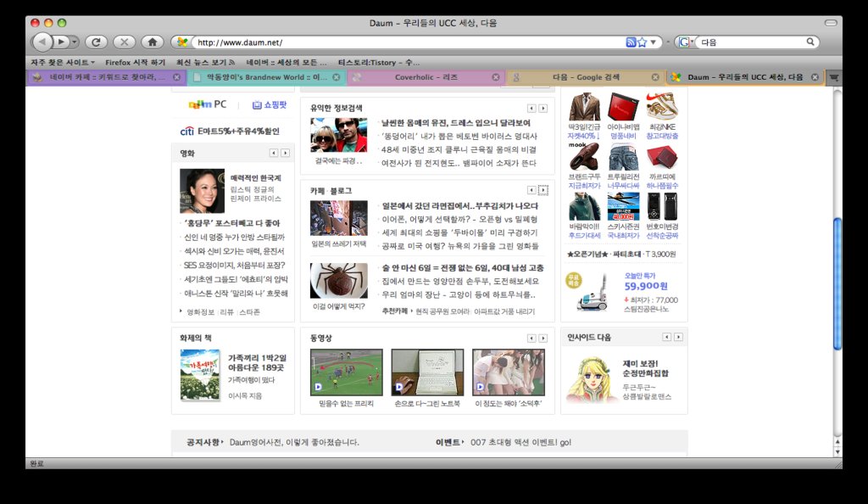868x504 pixels.
Task: Click next arrow in the 동영상 section
Action: [x=543, y=338]
